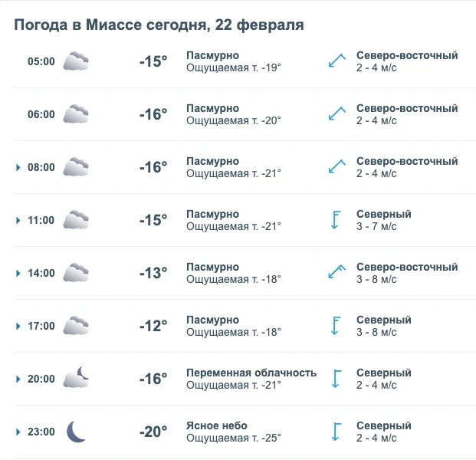Image resolution: width=476 pixels, height=460 pixels.
Task: Click the -20° temperature at 23:00
Action: tap(153, 432)
